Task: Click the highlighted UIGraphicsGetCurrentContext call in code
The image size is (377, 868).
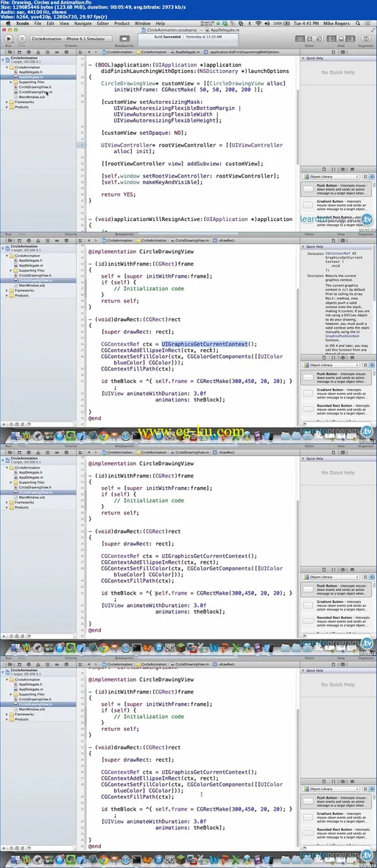Action: pyautogui.click(x=205, y=344)
